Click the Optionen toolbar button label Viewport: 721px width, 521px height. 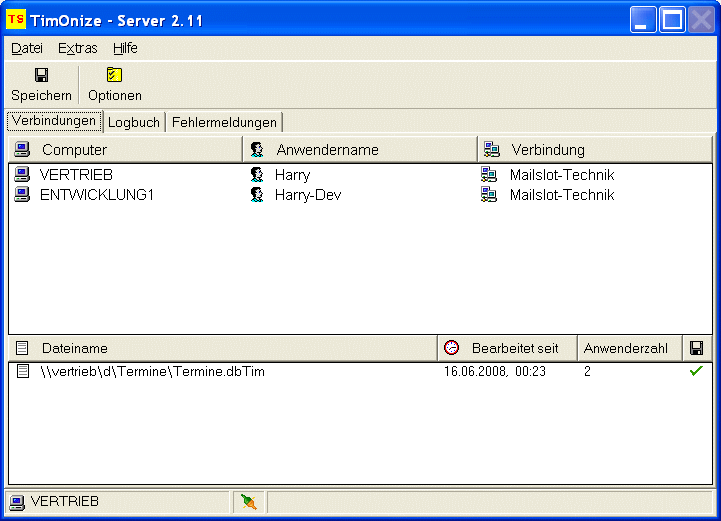click(x=115, y=95)
